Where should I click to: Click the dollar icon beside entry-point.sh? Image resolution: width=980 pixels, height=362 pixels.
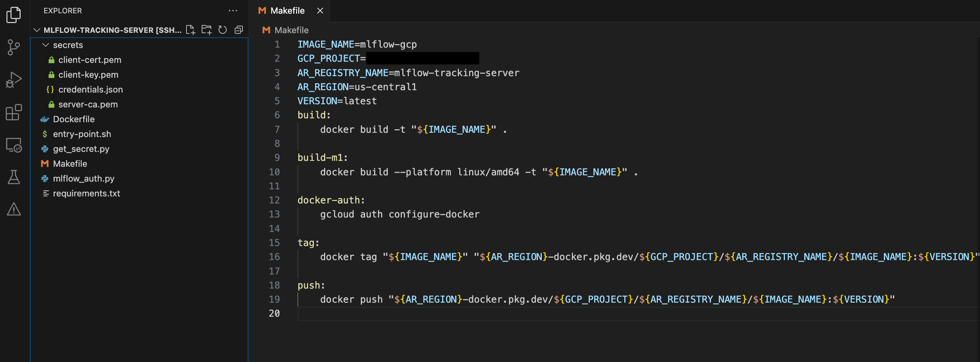pyautogui.click(x=45, y=134)
